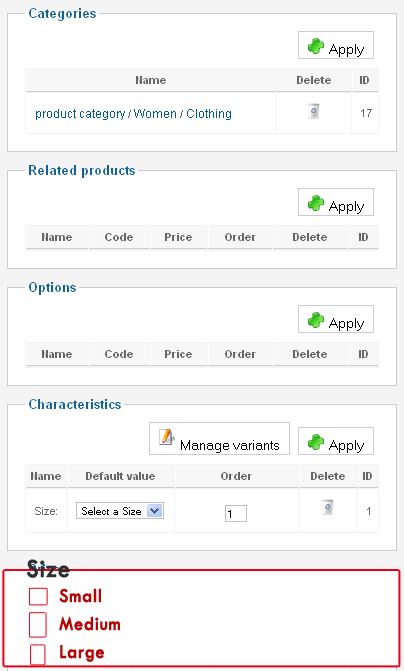
Task: Check the Medium size checkbox
Action: pyautogui.click(x=38, y=625)
